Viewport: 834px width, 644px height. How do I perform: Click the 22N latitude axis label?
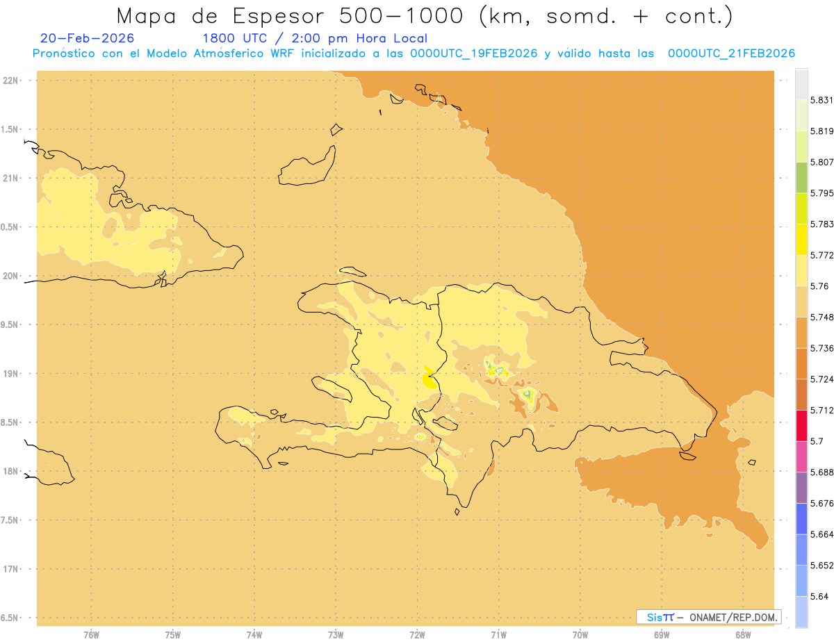11,81
